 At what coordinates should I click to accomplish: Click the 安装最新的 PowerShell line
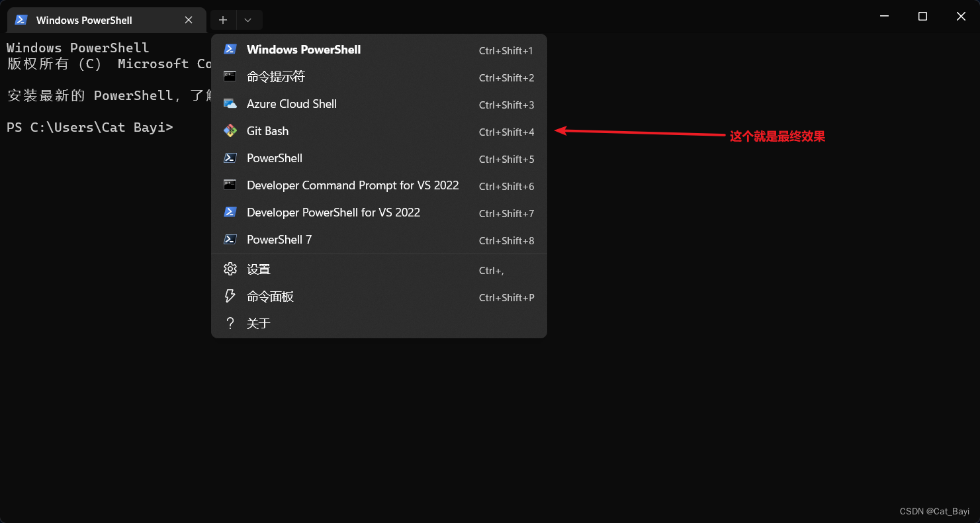coord(109,95)
